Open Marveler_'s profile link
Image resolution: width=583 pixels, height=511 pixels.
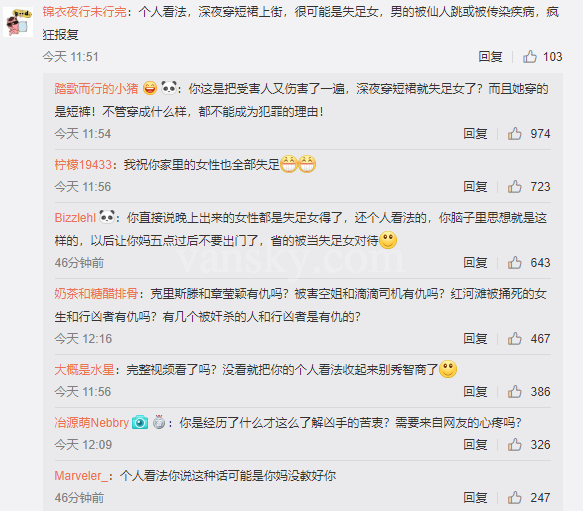pos(81,476)
